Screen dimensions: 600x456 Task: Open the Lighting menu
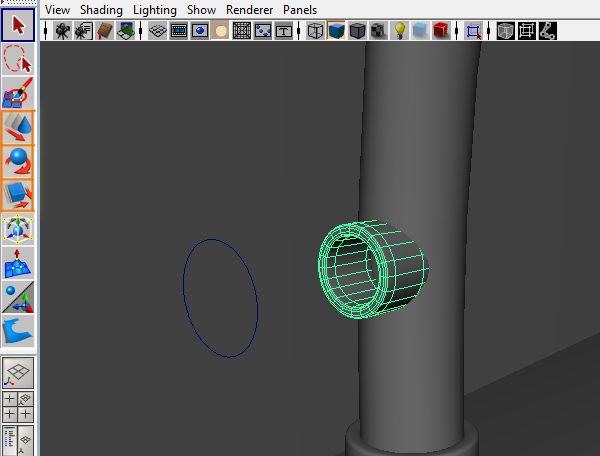coord(155,10)
